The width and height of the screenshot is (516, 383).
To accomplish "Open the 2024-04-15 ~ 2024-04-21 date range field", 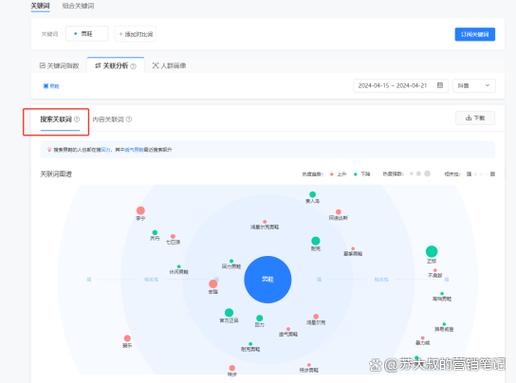I will 401,86.
